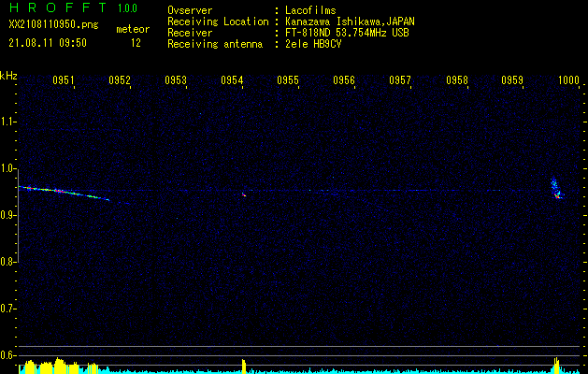Screen dimensions: 588x374
Task: Click the 0959 time marker
Action: [512, 79]
